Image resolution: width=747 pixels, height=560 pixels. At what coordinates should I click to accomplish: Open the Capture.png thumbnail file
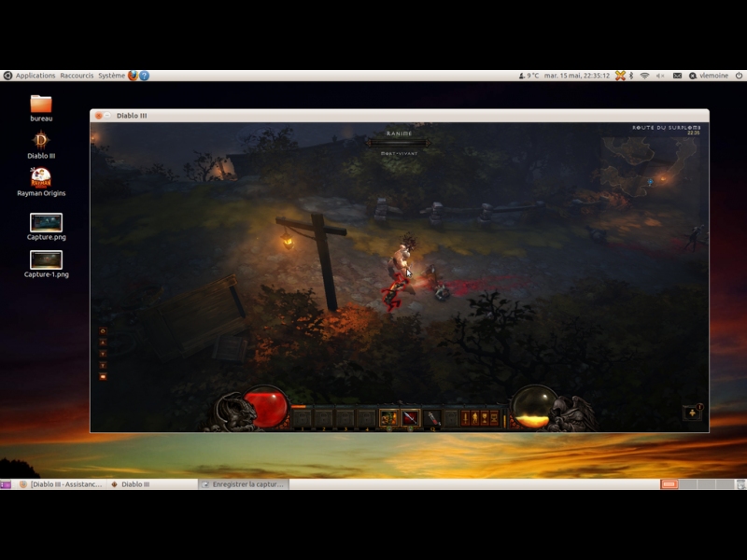[x=46, y=223]
